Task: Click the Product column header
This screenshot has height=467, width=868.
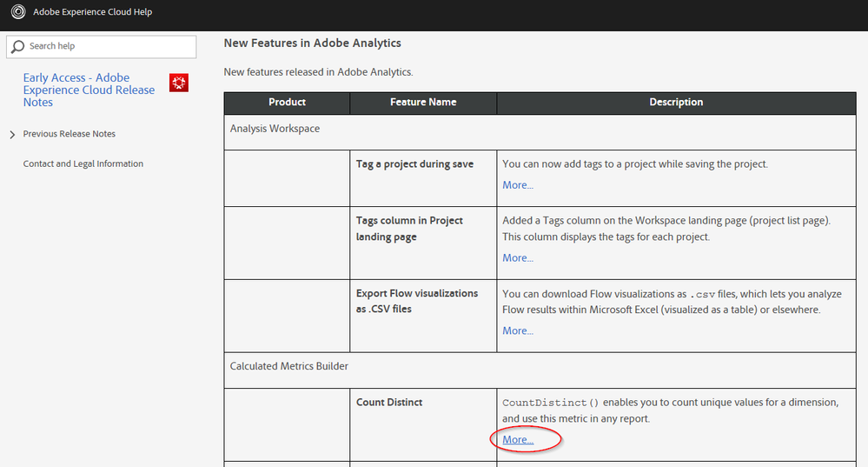Action: click(287, 103)
